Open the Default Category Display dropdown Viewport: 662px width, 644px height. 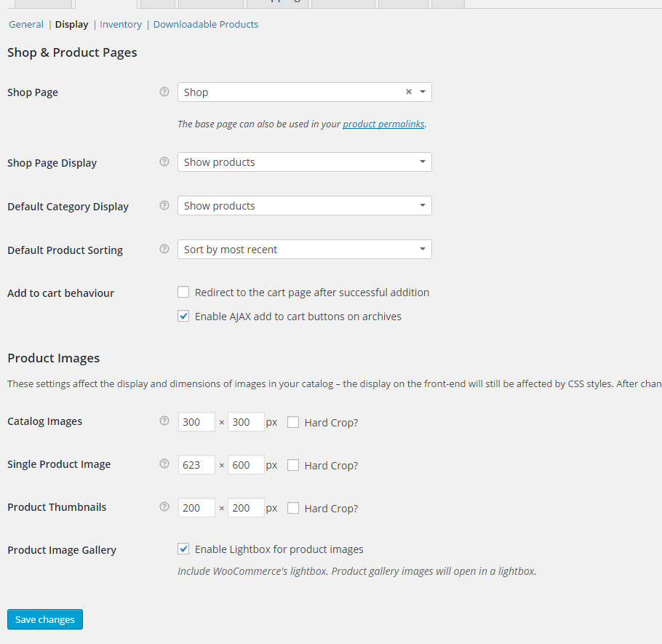[304, 206]
